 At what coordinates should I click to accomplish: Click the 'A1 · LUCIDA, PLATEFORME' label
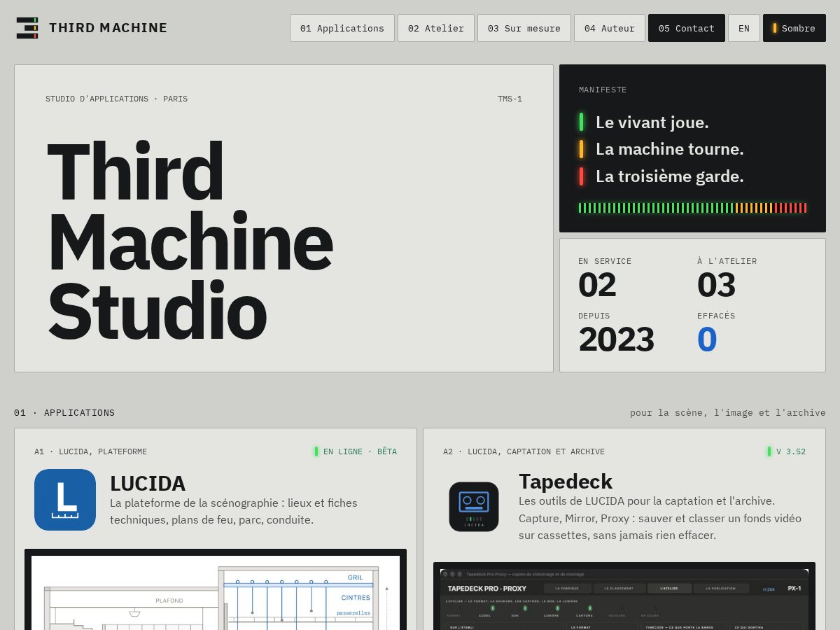[x=90, y=451]
